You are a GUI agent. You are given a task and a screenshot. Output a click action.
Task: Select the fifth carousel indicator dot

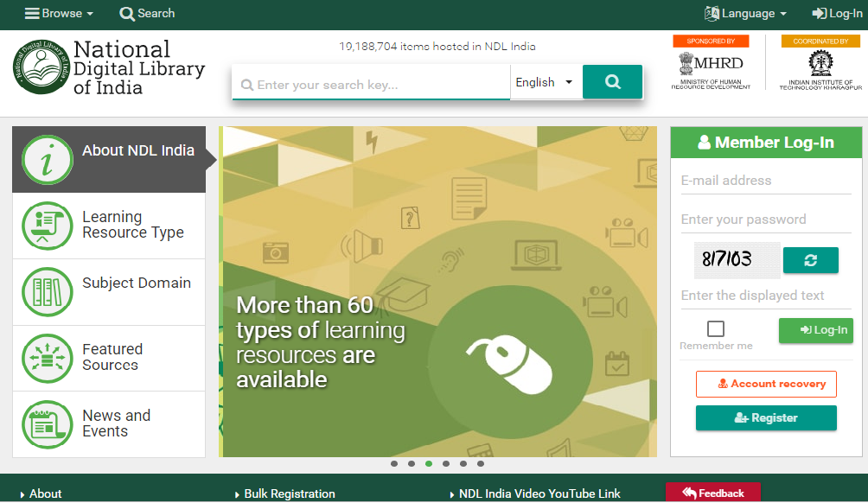(463, 463)
